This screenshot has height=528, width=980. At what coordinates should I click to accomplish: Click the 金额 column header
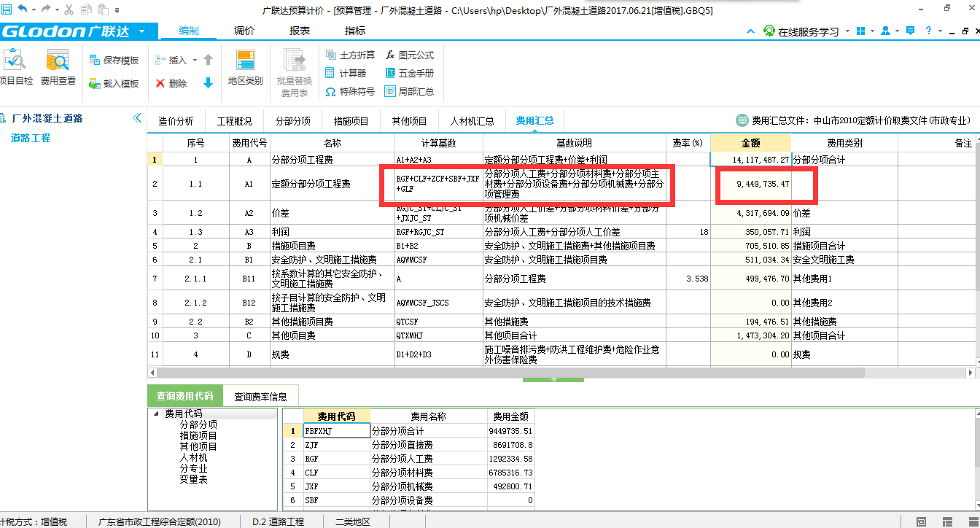[x=750, y=143]
